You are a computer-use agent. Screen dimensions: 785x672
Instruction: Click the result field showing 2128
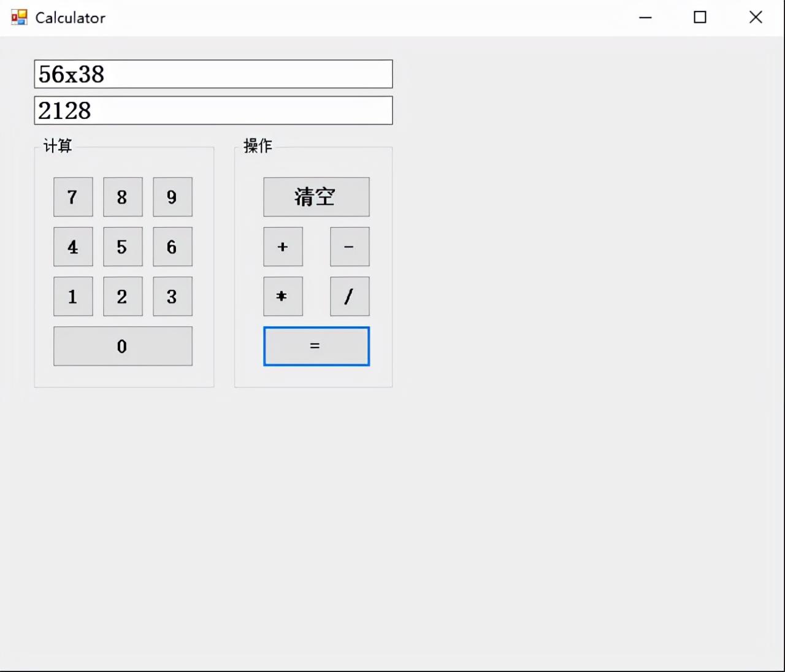click(x=213, y=110)
